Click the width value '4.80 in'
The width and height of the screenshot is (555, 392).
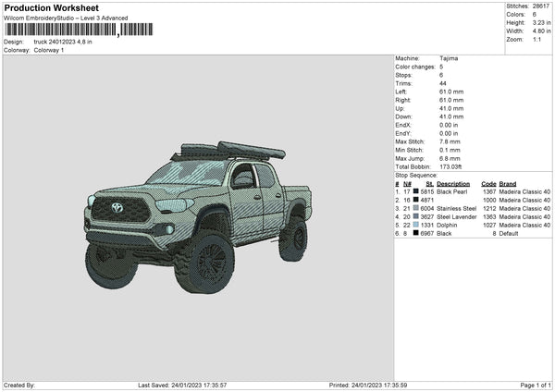coord(541,31)
